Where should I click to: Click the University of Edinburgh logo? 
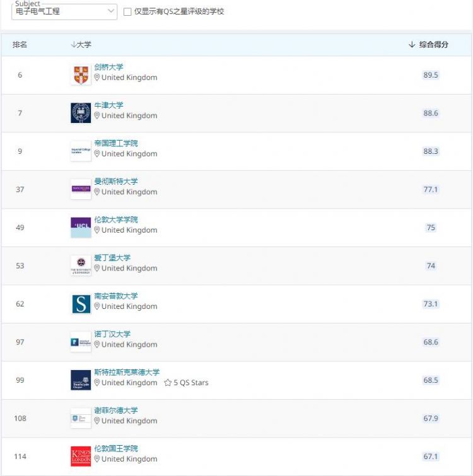point(81,265)
